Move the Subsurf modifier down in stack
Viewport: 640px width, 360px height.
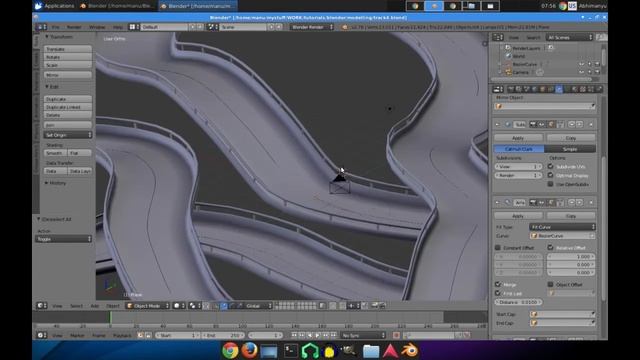[580, 124]
